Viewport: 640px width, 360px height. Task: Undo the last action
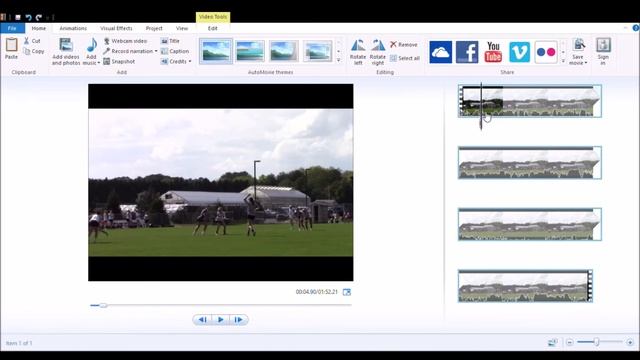coord(28,17)
